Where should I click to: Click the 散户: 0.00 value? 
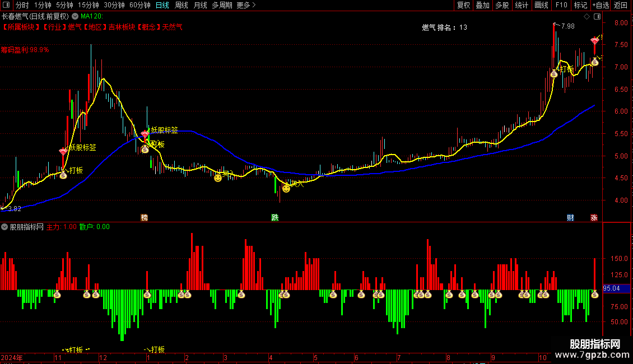pyautogui.click(x=95, y=227)
